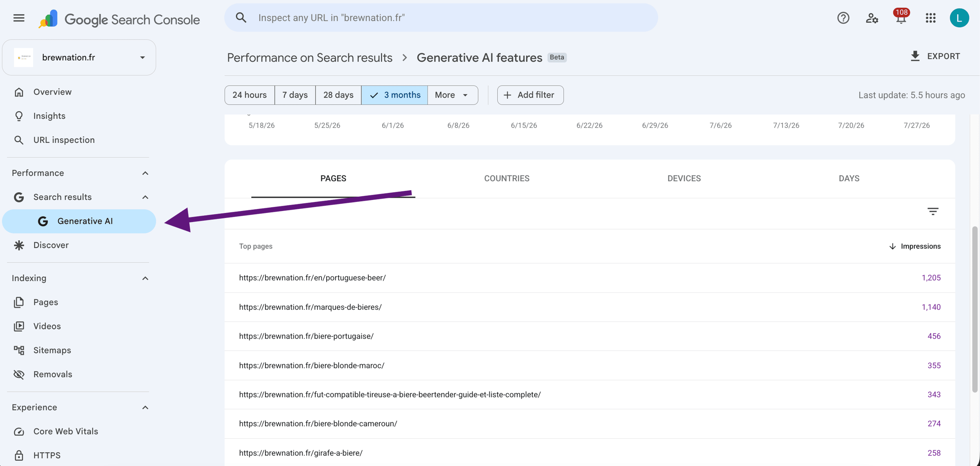Click the Inspect any URL input field

point(441,18)
